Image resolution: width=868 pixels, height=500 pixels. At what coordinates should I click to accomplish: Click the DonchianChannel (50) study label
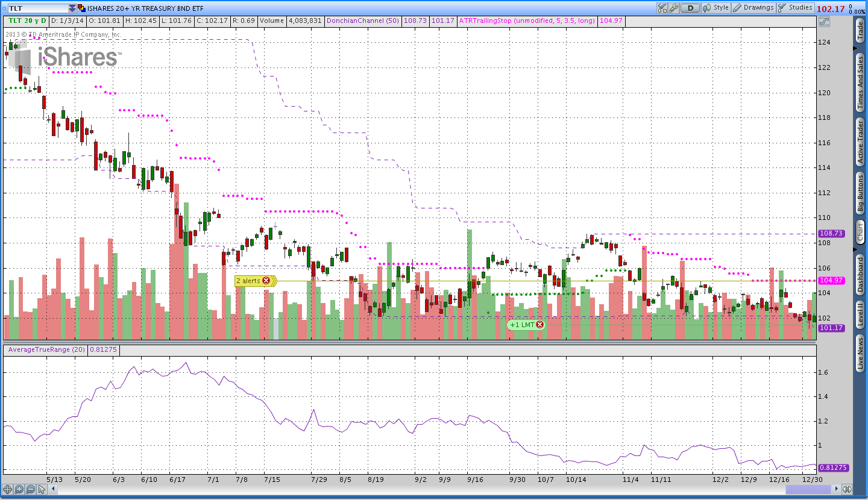point(363,20)
